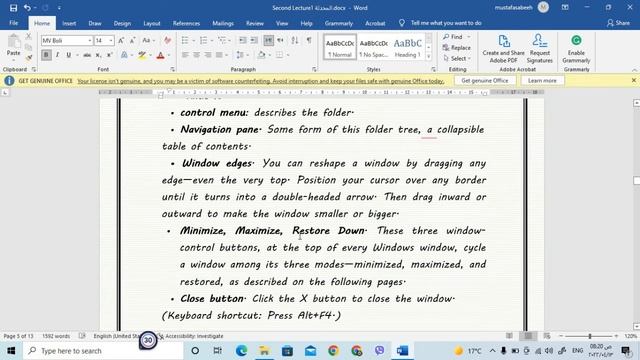The height and width of the screenshot is (360, 640).
Task: Switch to Read Mode view
Action: click(x=509, y=336)
